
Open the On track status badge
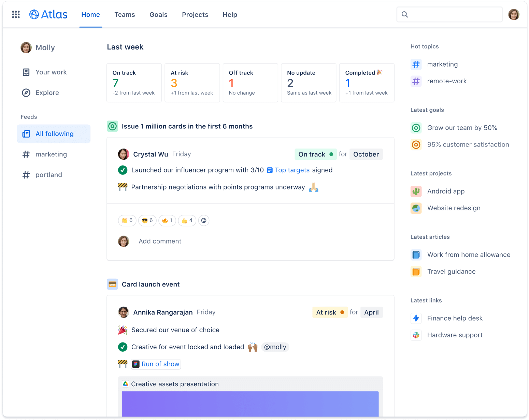pyautogui.click(x=315, y=154)
